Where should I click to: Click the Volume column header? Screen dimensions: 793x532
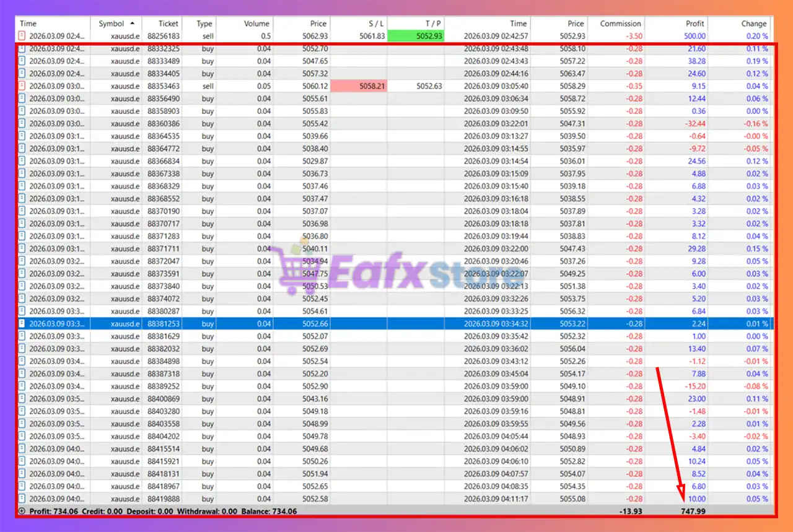(256, 24)
